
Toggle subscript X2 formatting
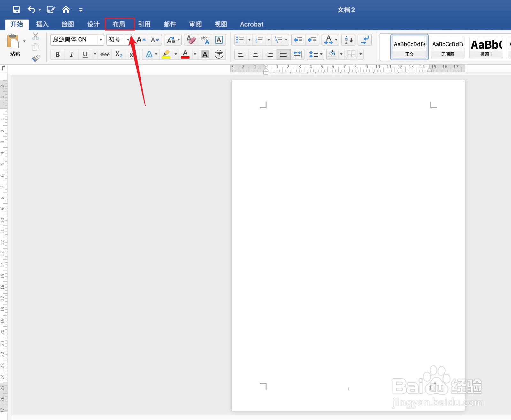(119, 54)
